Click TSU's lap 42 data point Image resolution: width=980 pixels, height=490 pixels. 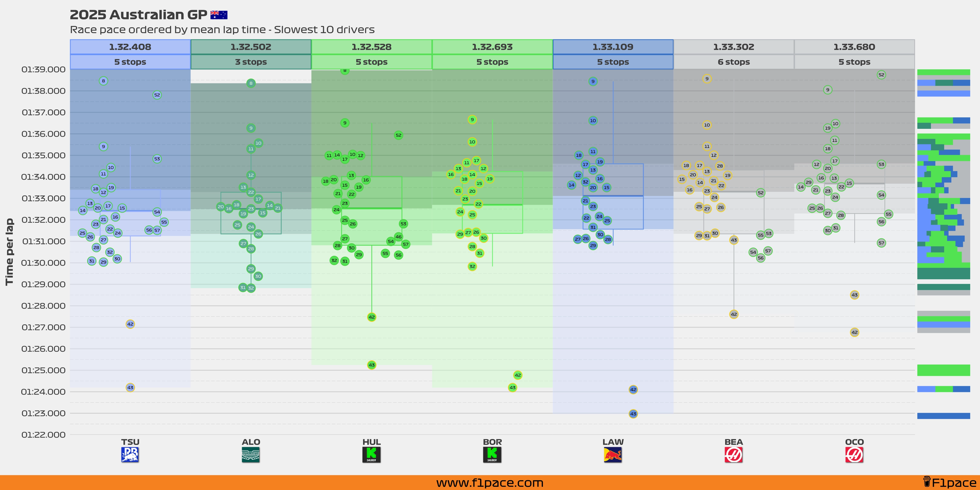[130, 324]
